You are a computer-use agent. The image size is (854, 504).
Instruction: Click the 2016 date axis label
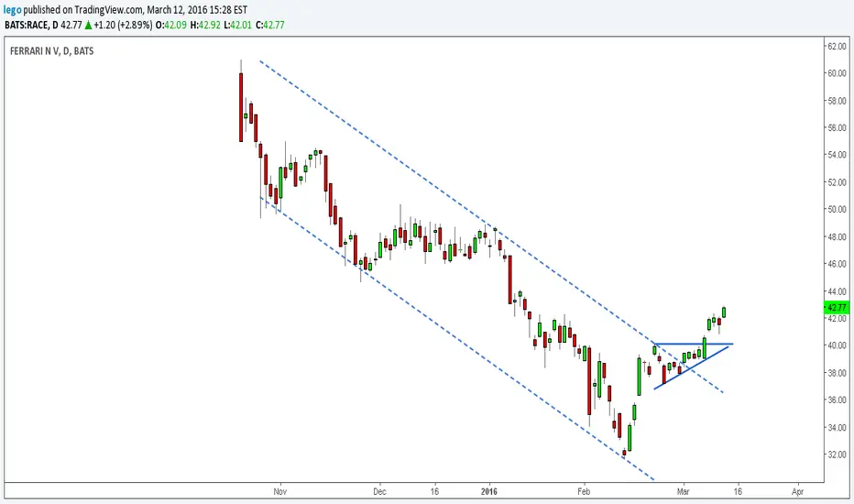point(489,491)
